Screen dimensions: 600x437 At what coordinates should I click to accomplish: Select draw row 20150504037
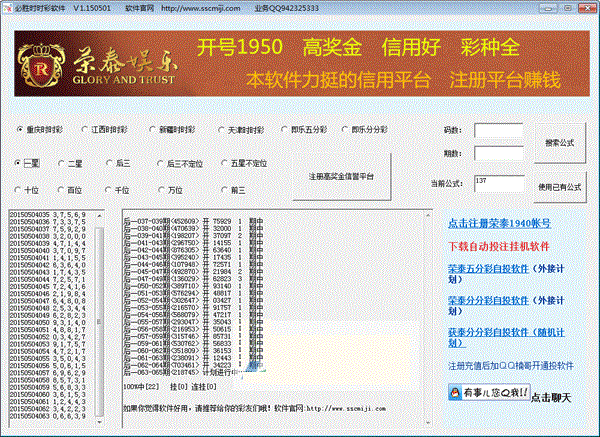[x=48, y=229]
